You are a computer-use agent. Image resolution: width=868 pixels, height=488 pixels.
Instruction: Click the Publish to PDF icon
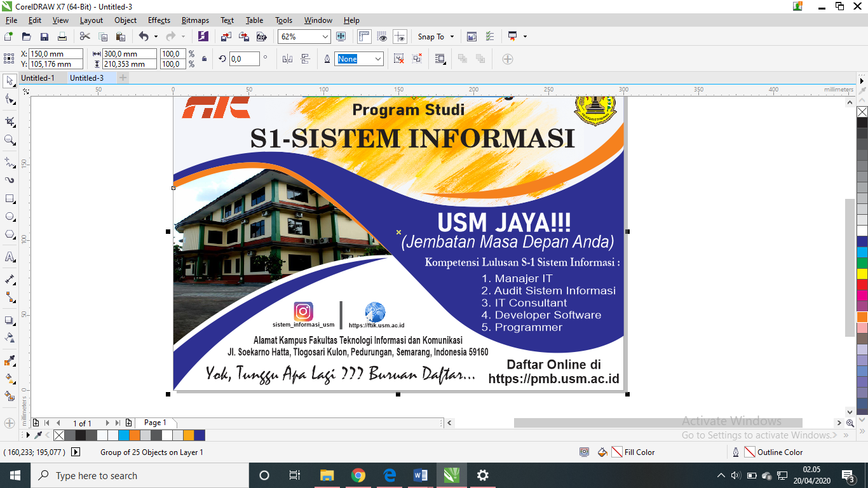261,37
